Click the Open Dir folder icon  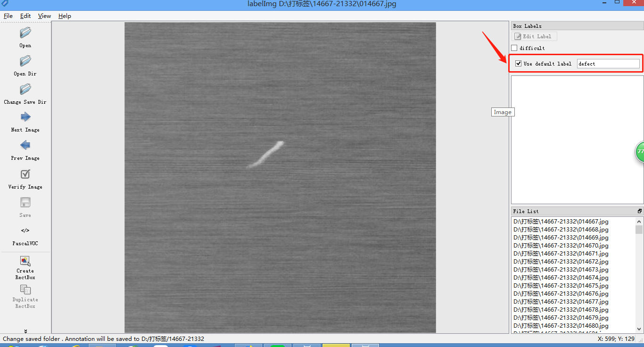coord(25,61)
